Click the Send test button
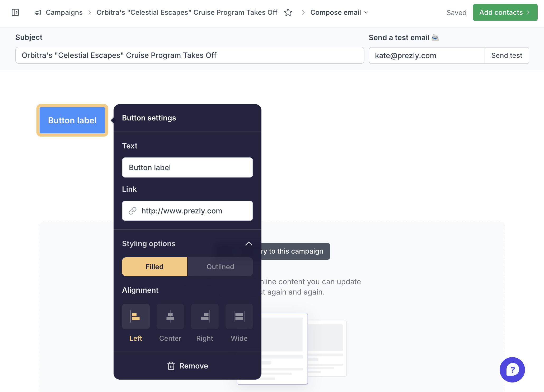Image resolution: width=544 pixels, height=392 pixels. coord(507,55)
